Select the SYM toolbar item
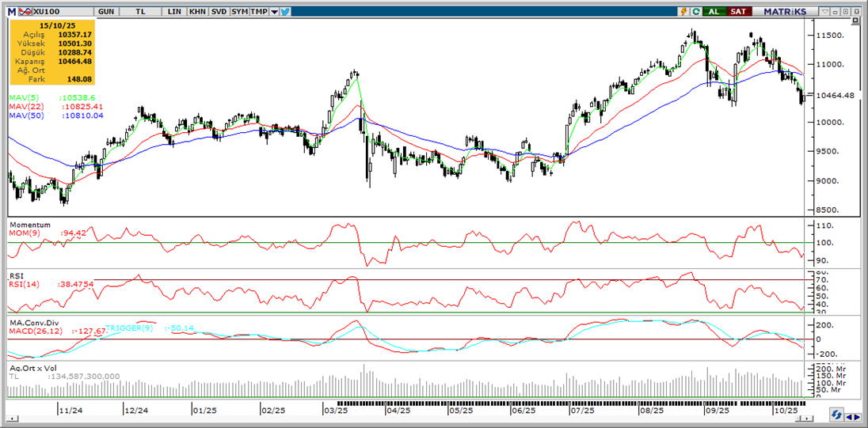Viewport: 868px width, 428px height. pyautogui.click(x=239, y=12)
